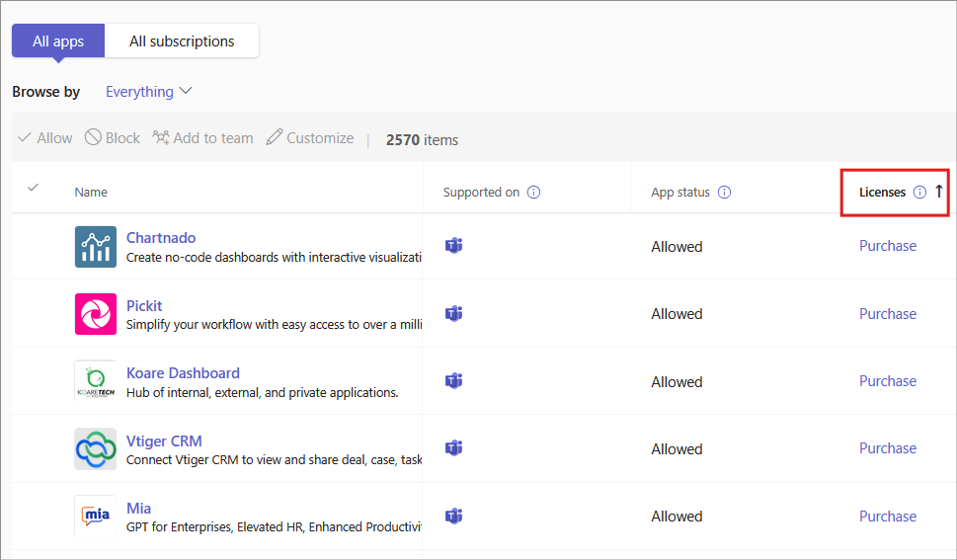The width and height of the screenshot is (957, 560).
Task: Click info icon beside App status header
Action: pos(724,193)
